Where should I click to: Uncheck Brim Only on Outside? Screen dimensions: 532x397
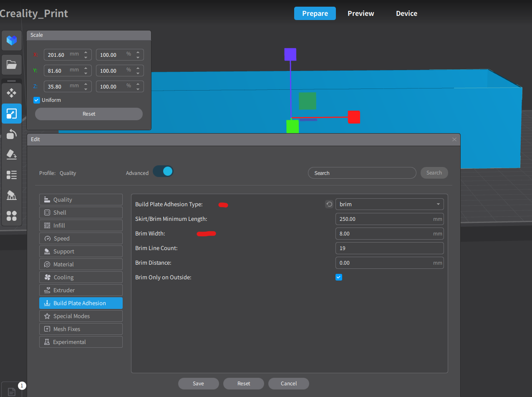tap(339, 277)
